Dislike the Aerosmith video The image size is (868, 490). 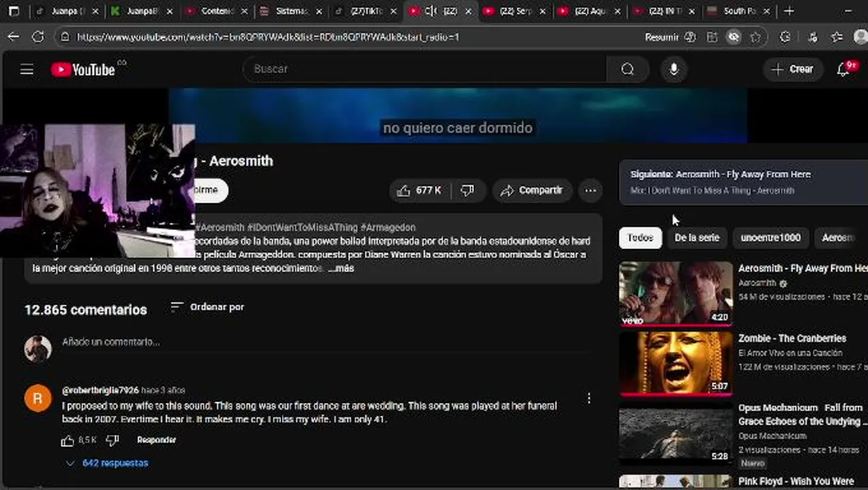(467, 191)
